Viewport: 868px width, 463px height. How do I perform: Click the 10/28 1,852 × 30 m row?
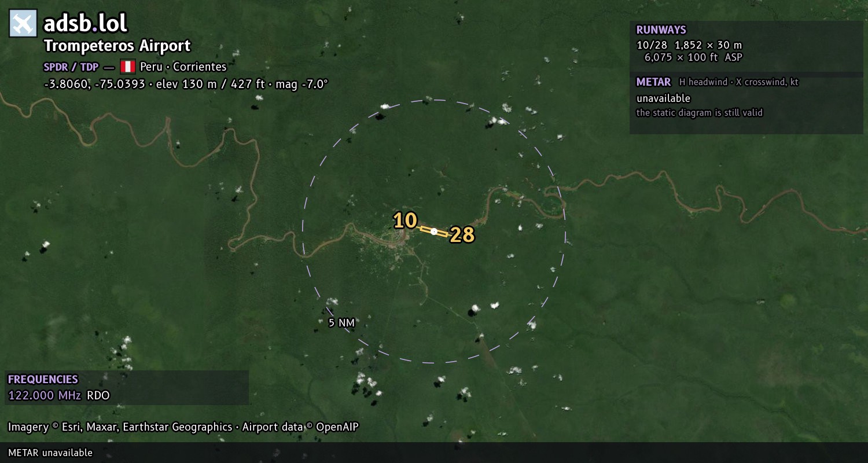click(689, 45)
